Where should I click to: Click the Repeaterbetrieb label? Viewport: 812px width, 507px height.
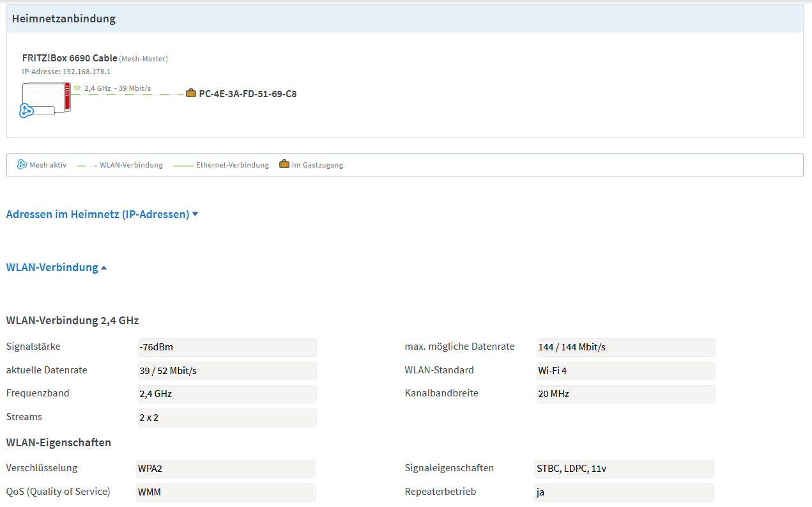(x=440, y=492)
